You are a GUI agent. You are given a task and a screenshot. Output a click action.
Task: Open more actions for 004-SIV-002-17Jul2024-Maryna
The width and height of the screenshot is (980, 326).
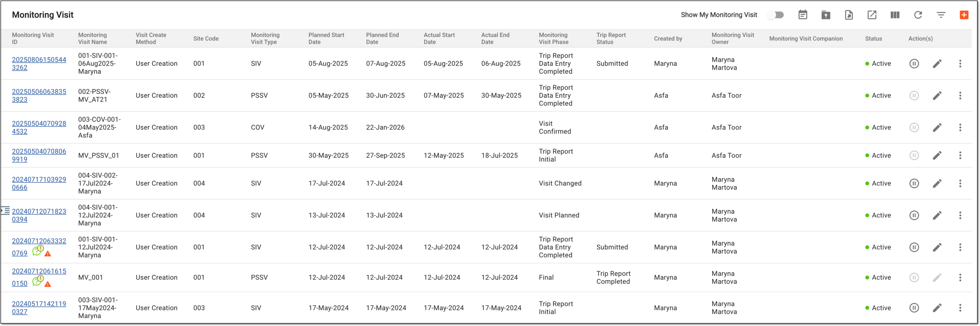(x=960, y=183)
